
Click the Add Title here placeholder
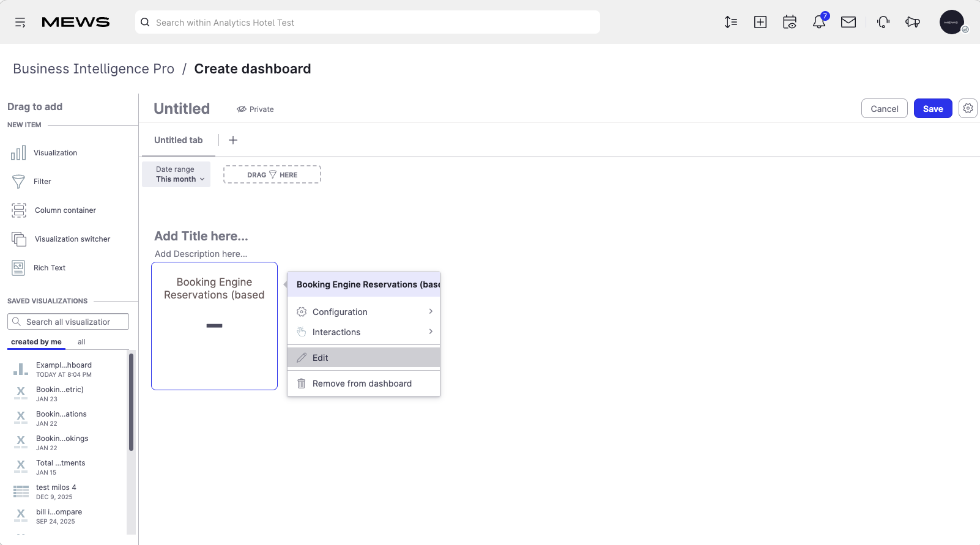point(201,236)
